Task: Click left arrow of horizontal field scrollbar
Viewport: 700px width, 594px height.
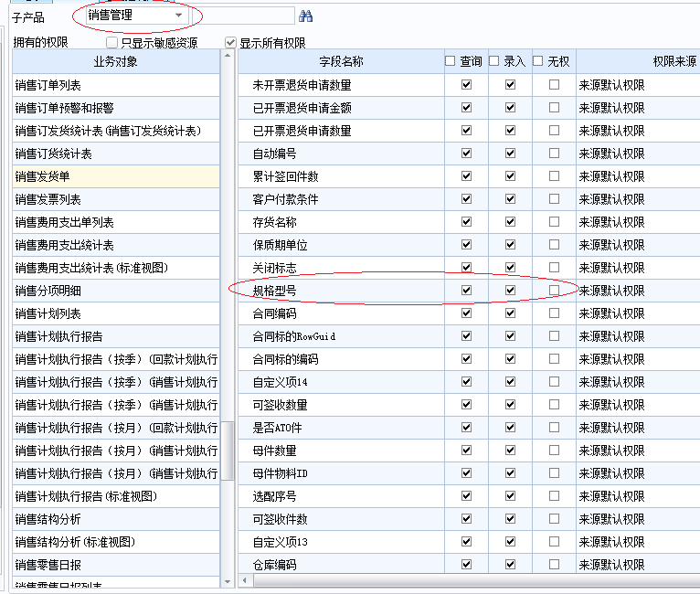Action: click(x=244, y=580)
